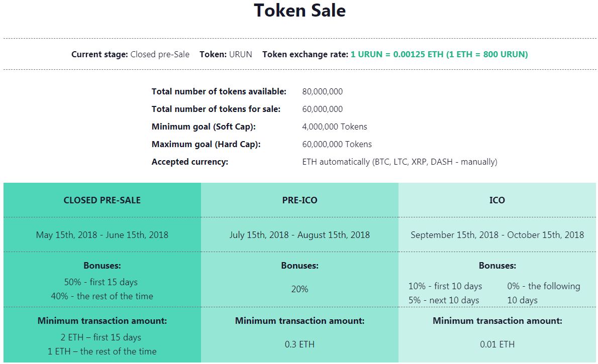The width and height of the screenshot is (598, 364).
Task: Click the 60,000,000 Tokens hard cap value
Action: click(337, 144)
